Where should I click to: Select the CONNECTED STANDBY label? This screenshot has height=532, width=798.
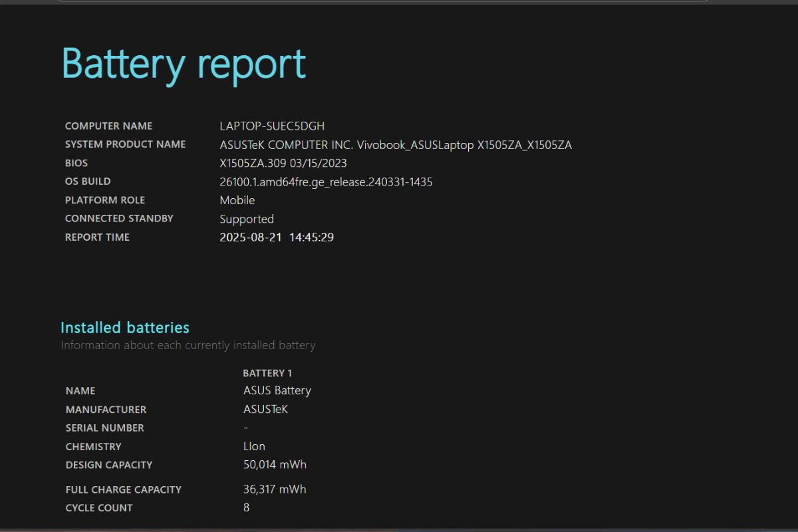119,219
